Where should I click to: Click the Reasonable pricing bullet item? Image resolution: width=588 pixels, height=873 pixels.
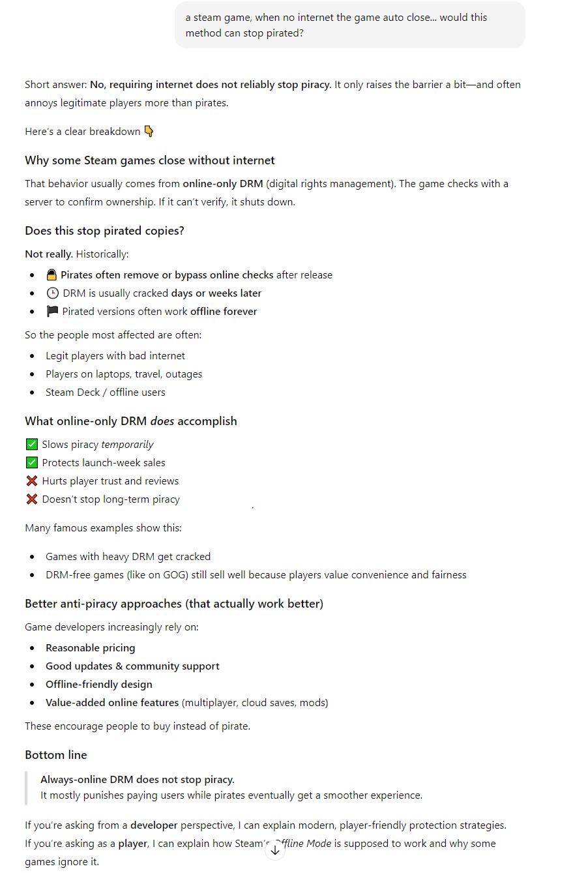tap(91, 647)
